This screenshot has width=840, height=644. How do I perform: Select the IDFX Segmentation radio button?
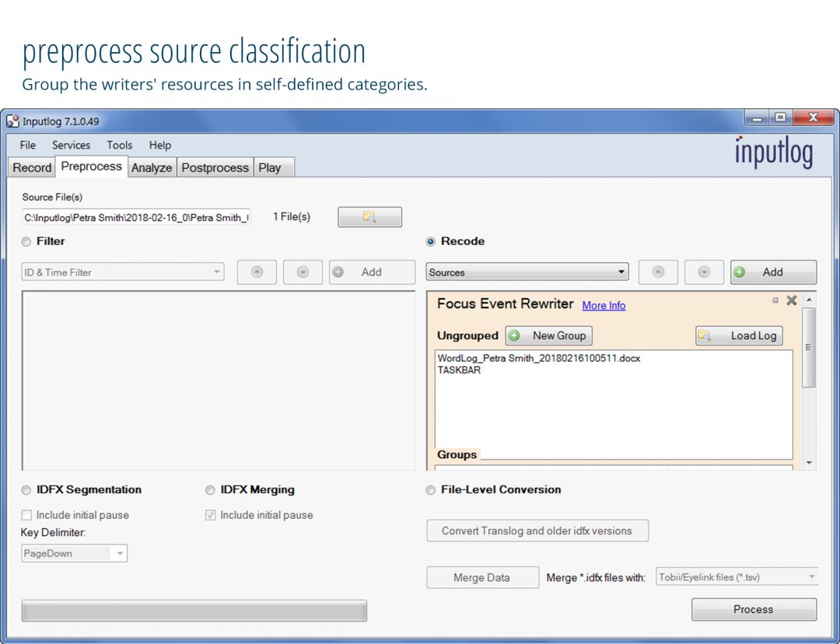28,490
